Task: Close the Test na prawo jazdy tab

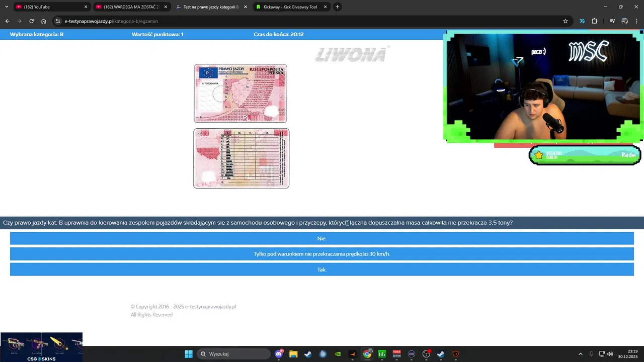Action: pos(246,7)
